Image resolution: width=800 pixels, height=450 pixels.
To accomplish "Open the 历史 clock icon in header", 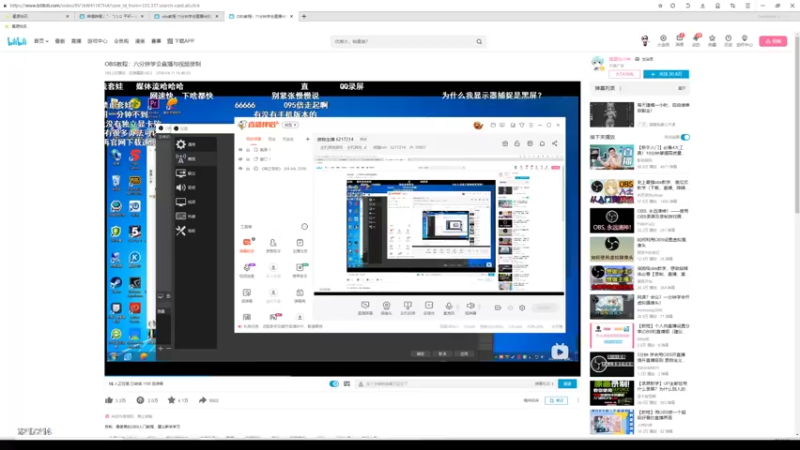I will [728, 41].
